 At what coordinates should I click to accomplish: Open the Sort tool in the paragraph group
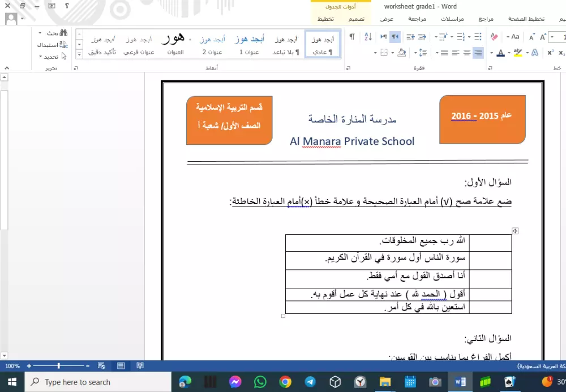coord(367,36)
